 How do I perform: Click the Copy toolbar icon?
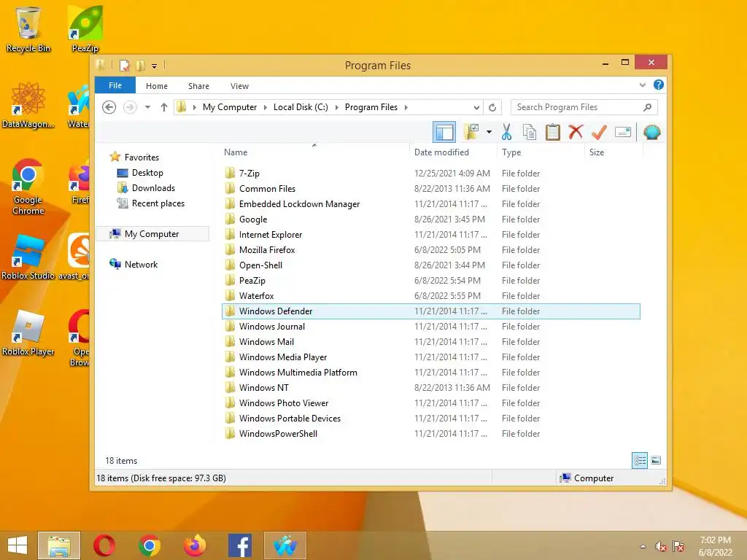click(x=530, y=132)
